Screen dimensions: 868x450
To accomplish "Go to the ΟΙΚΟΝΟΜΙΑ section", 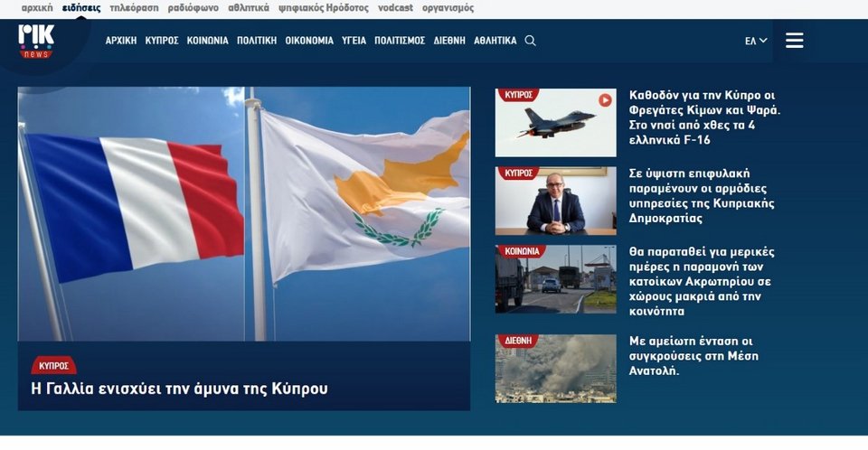I will [309, 41].
